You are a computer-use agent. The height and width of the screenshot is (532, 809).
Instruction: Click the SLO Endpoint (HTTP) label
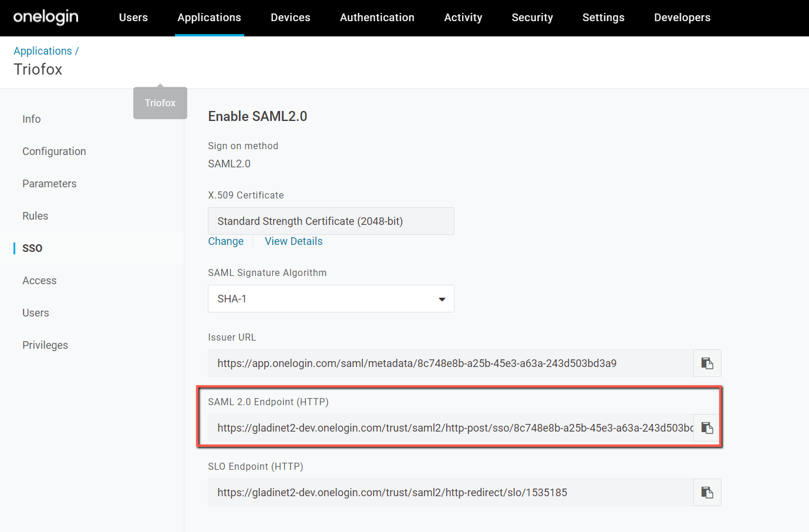click(x=256, y=466)
